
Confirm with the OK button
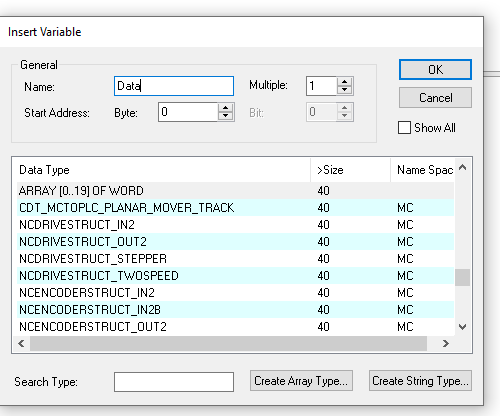click(435, 70)
